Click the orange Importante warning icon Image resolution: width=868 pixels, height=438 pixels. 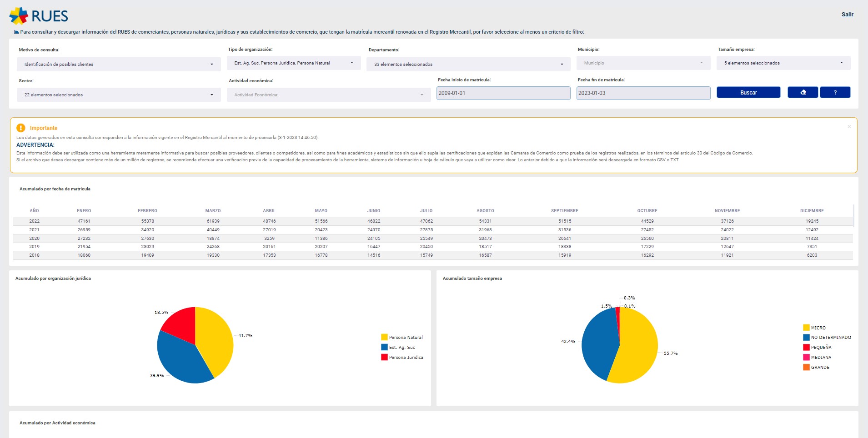(21, 128)
